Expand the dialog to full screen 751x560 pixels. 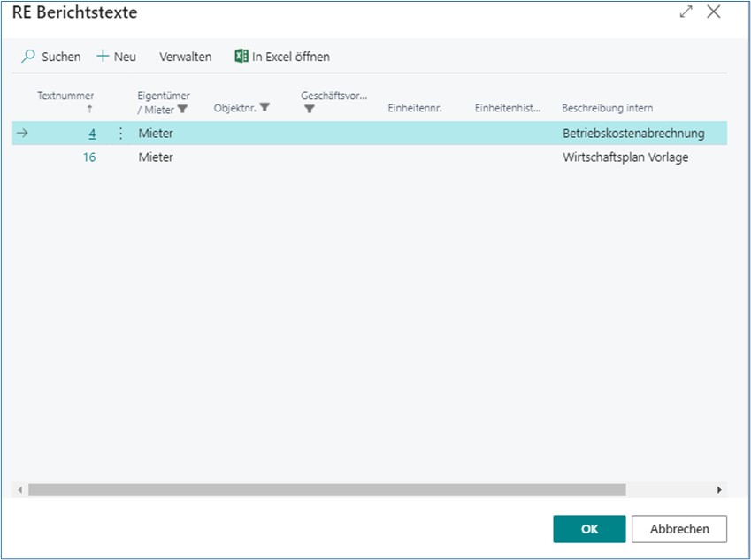[686, 12]
